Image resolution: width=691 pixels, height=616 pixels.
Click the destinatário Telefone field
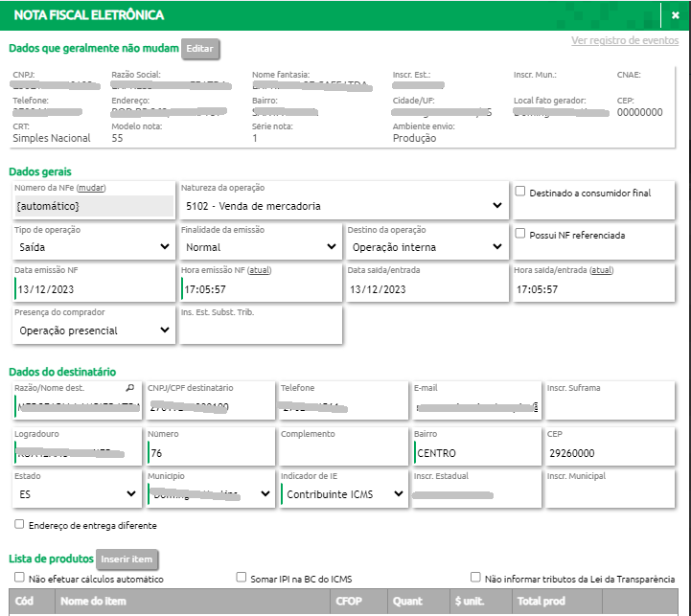click(343, 407)
